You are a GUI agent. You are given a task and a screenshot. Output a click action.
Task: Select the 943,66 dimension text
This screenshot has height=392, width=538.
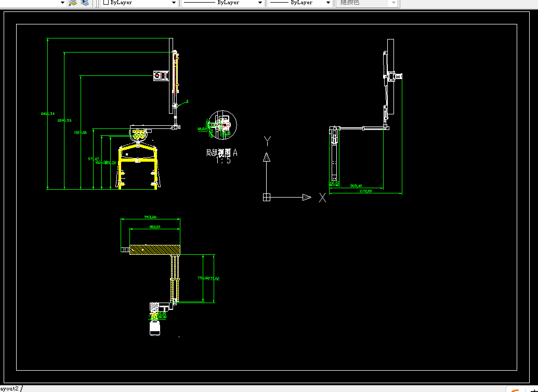(150, 217)
